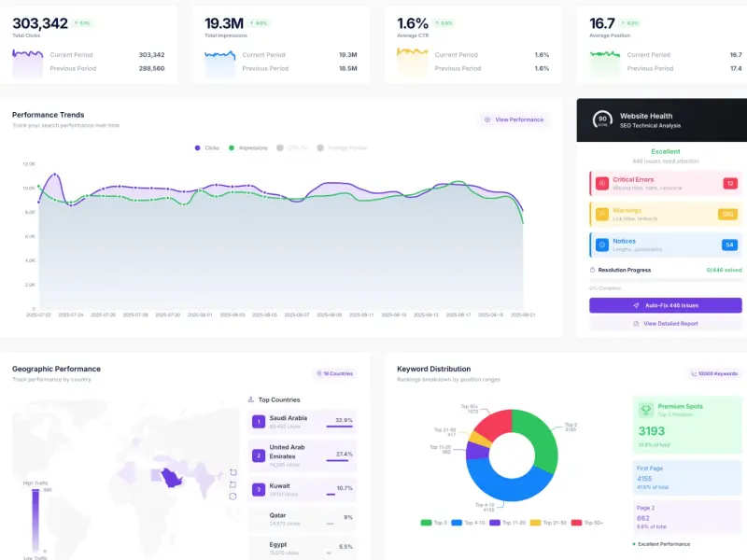The image size is (747, 560).
Task: Open the View Detailed Report link
Action: 665,323
